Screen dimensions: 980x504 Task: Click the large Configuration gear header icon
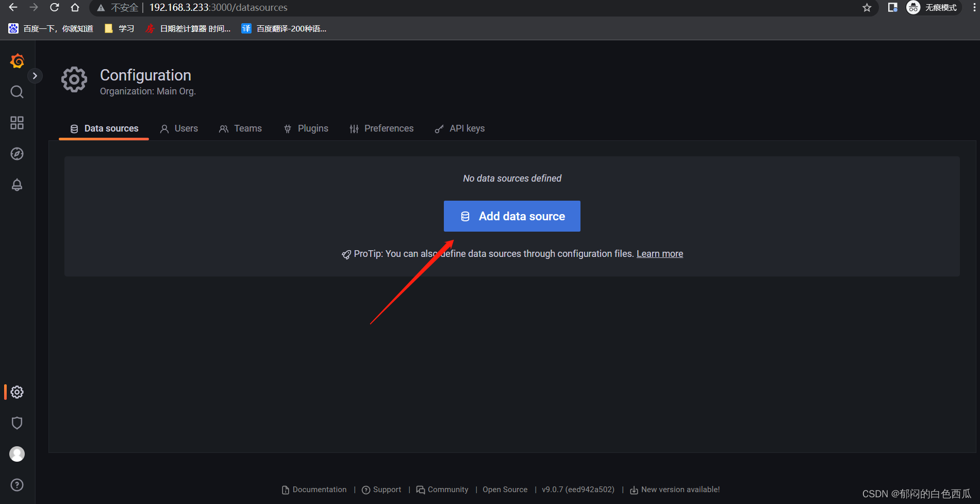pyautogui.click(x=74, y=79)
